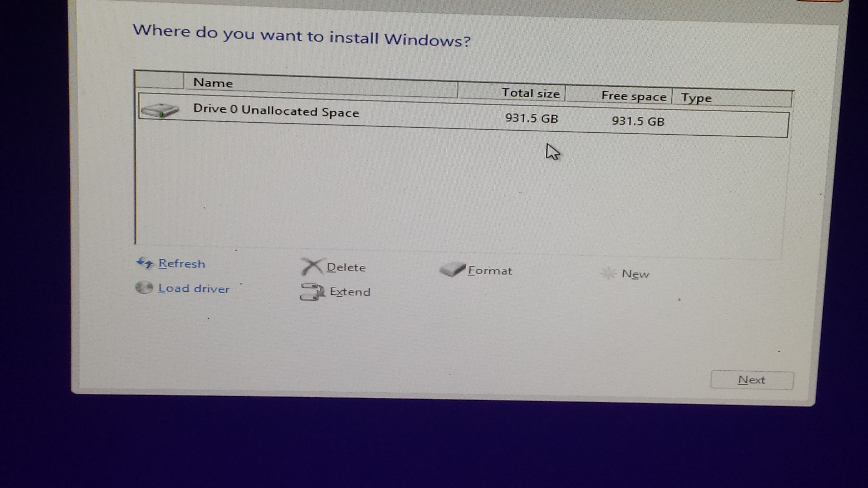Click the Format drive icon
The height and width of the screenshot is (488, 868).
[452, 269]
